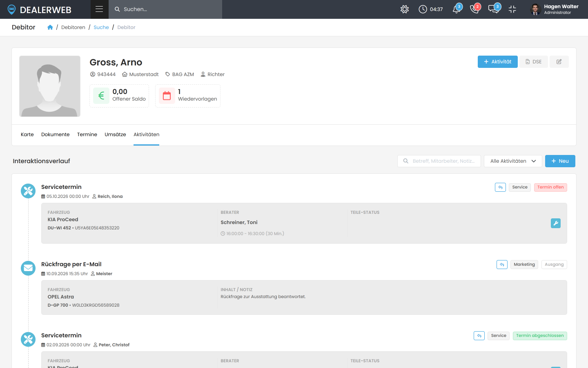Click the Wiedervorlagen calendar icon
588x368 pixels.
(x=167, y=96)
